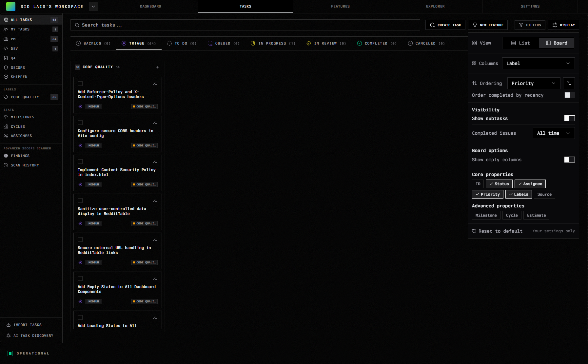Click the Search tasks input field

coord(245,25)
